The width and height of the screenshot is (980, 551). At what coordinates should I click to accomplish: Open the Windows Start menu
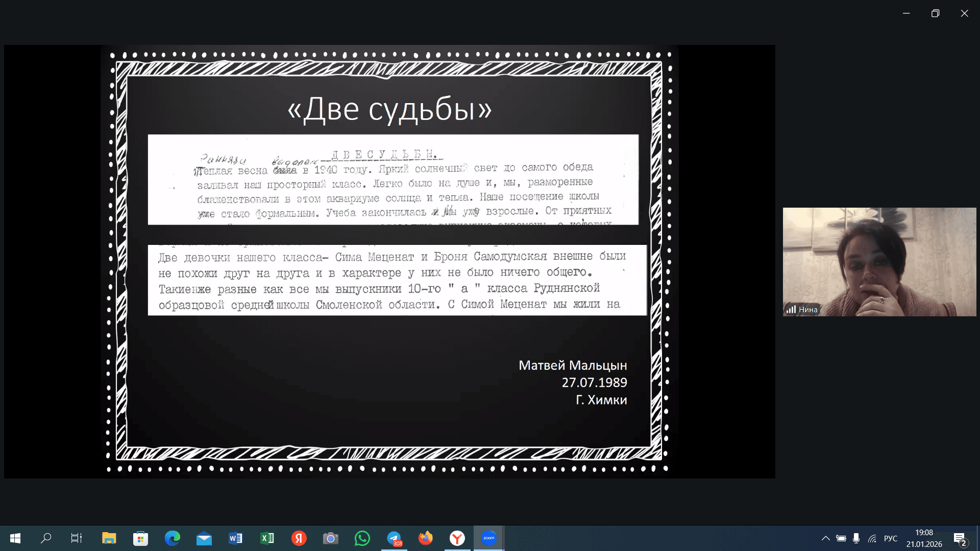15,538
